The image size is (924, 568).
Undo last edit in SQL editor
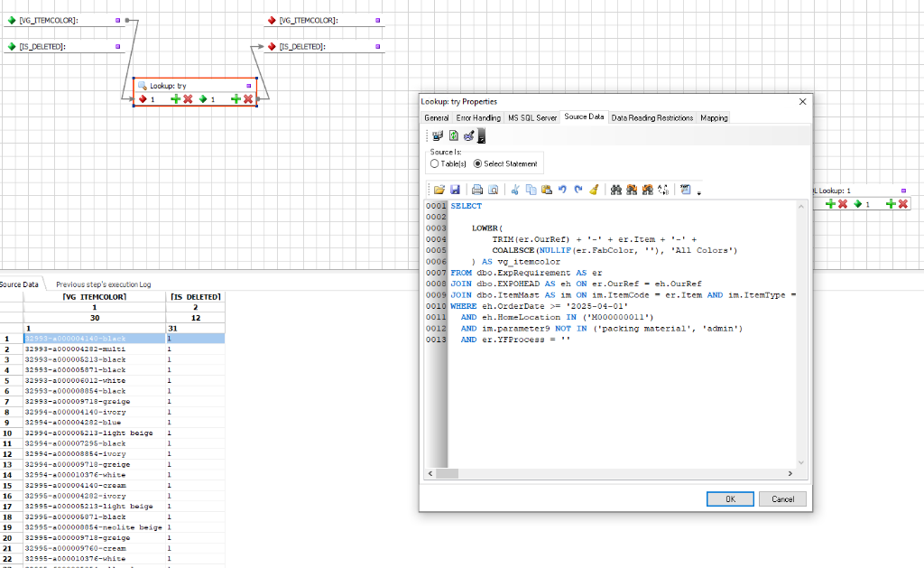click(562, 190)
